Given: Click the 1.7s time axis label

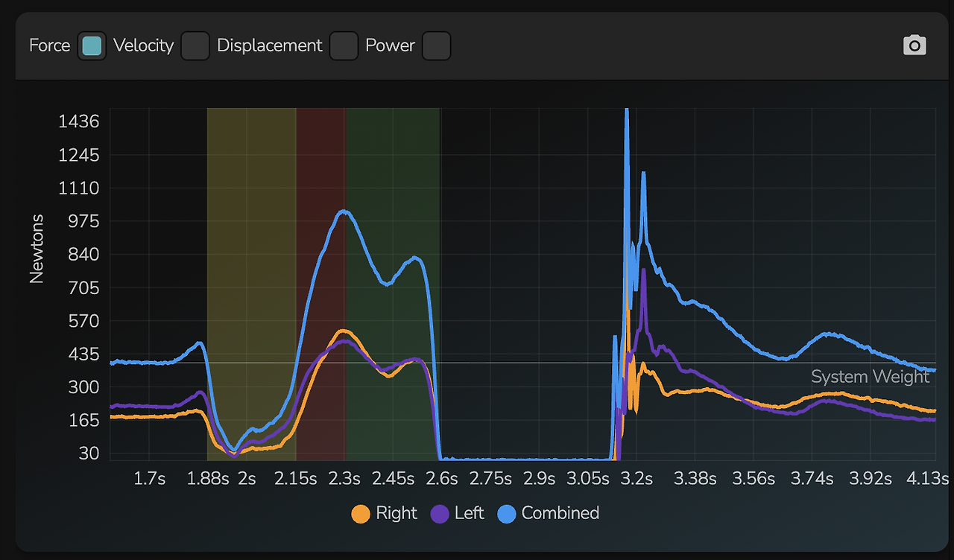Looking at the screenshot, I should click(x=150, y=478).
